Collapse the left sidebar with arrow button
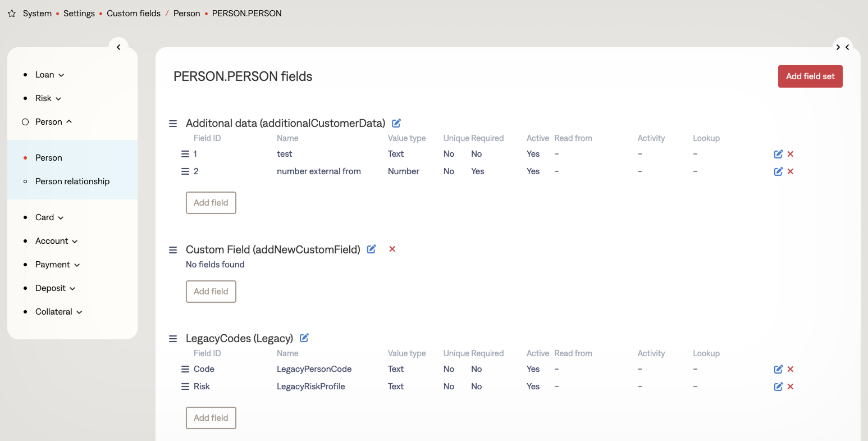The image size is (868, 441). coord(118,47)
